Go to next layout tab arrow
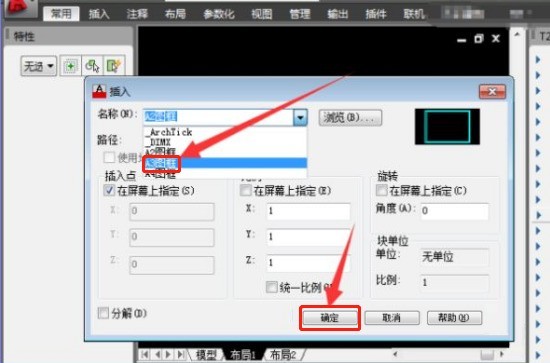The width and height of the screenshot is (550, 363). (x=168, y=355)
